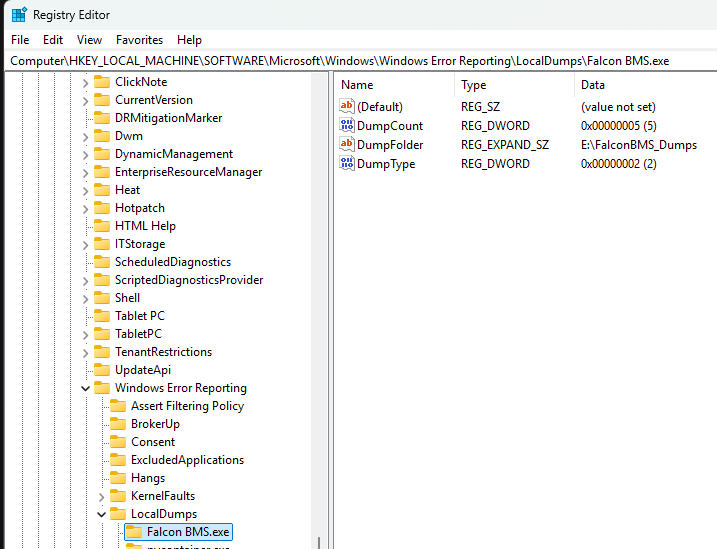
Task: Select the Hangs folder icon
Action: pos(118,478)
